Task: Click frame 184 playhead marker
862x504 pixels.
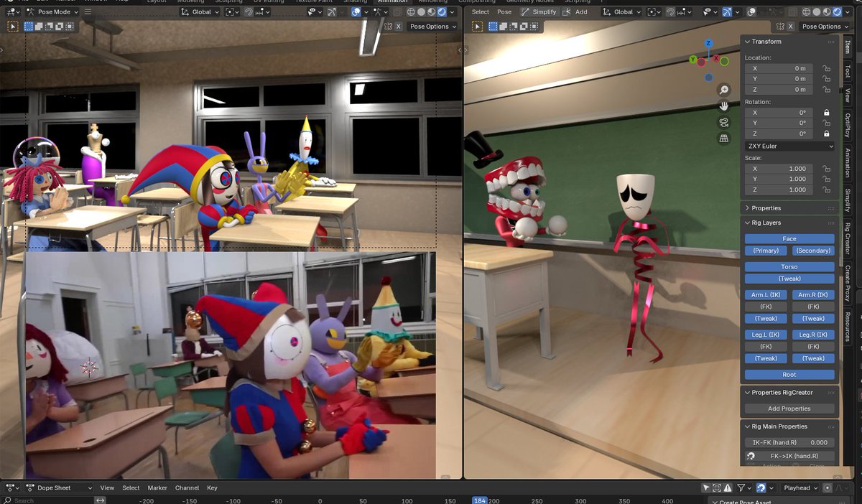Action: pyautogui.click(x=479, y=500)
